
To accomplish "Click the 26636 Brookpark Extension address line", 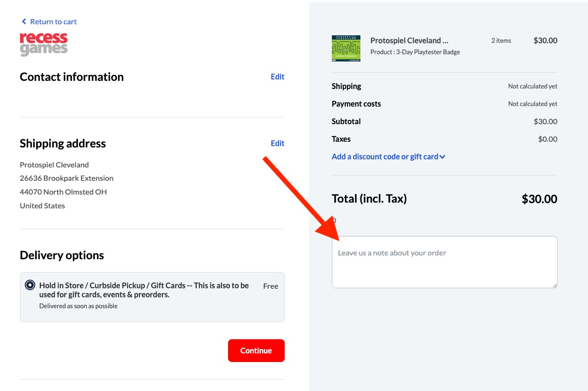I will tap(67, 178).
